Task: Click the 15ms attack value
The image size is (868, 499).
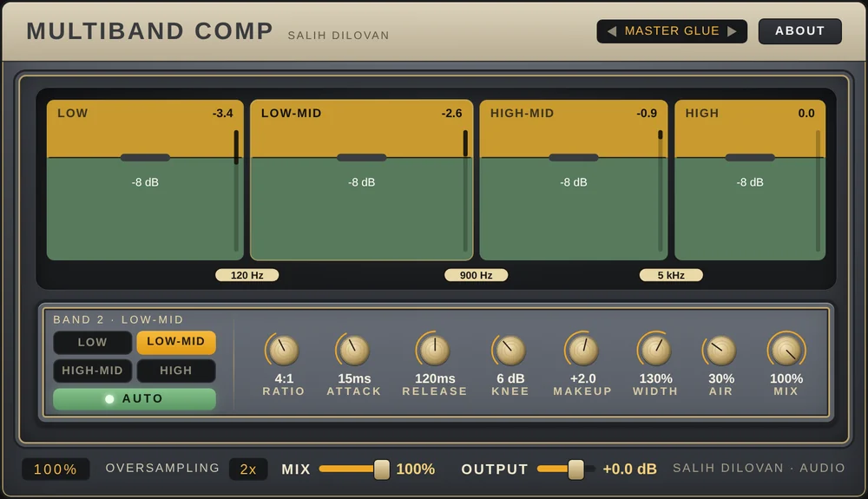Action: click(354, 379)
